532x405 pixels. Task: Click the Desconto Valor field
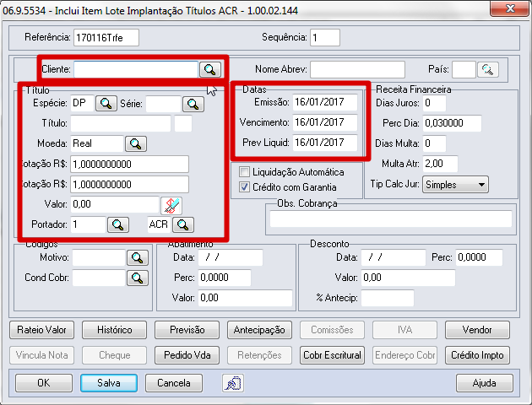(x=408, y=278)
